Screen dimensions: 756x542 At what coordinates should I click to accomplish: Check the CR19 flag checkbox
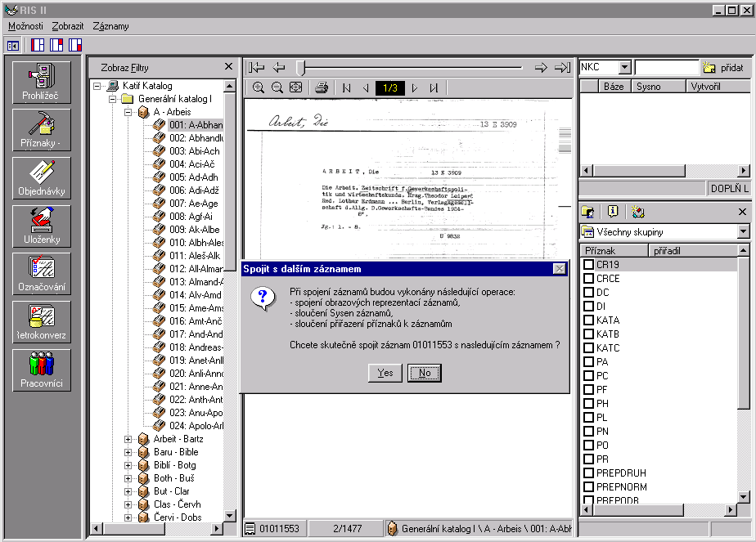pos(588,265)
